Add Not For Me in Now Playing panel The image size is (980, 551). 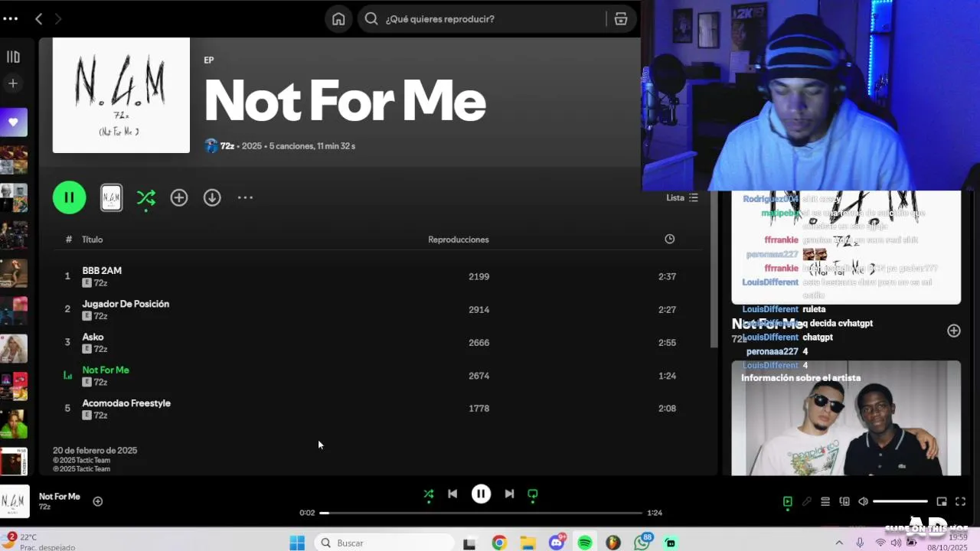click(x=954, y=331)
